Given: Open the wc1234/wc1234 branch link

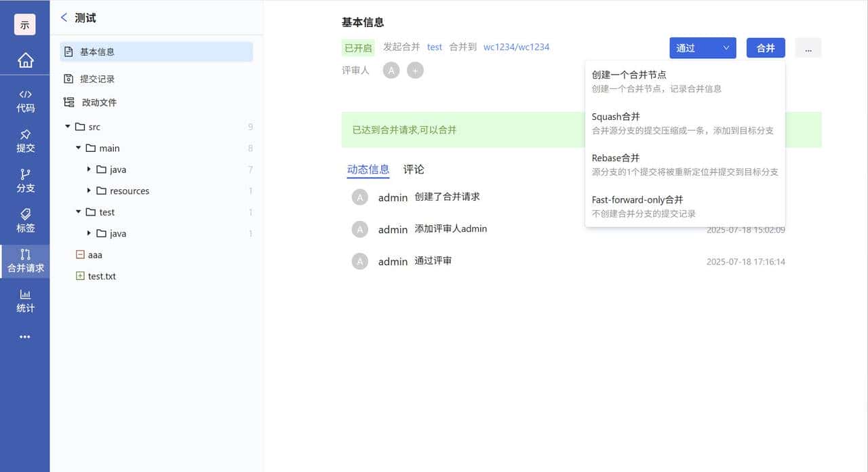Looking at the screenshot, I should (x=515, y=47).
